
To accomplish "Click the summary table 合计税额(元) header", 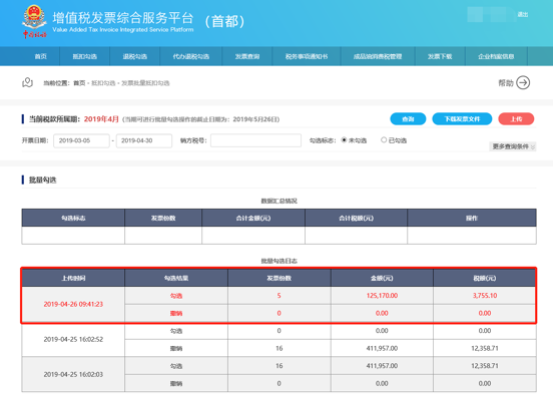I will (x=356, y=218).
